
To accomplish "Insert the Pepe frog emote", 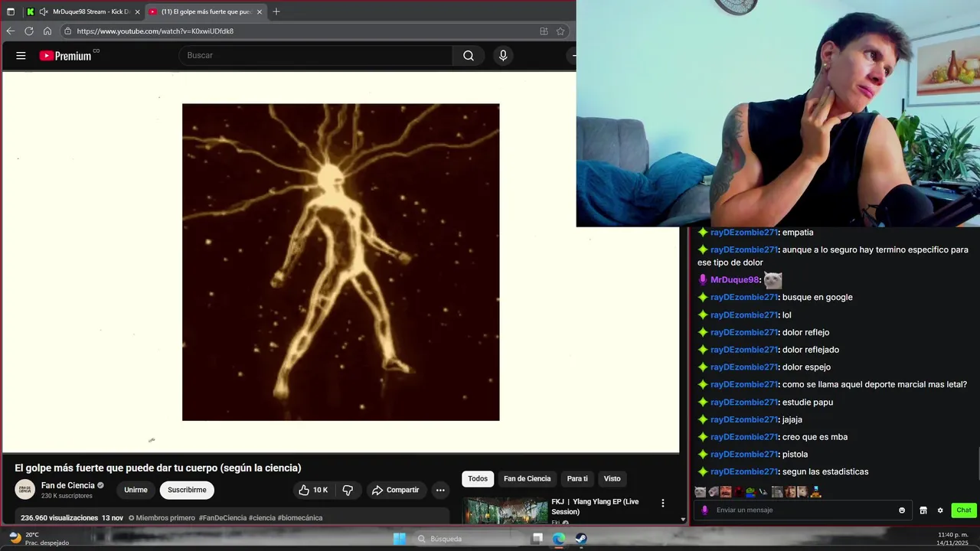I will 751,492.
